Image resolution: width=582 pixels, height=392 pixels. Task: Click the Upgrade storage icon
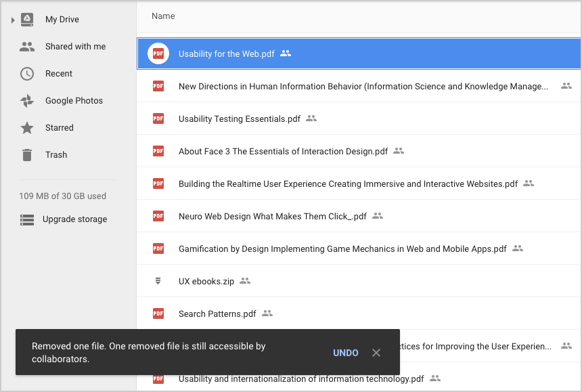coord(27,219)
